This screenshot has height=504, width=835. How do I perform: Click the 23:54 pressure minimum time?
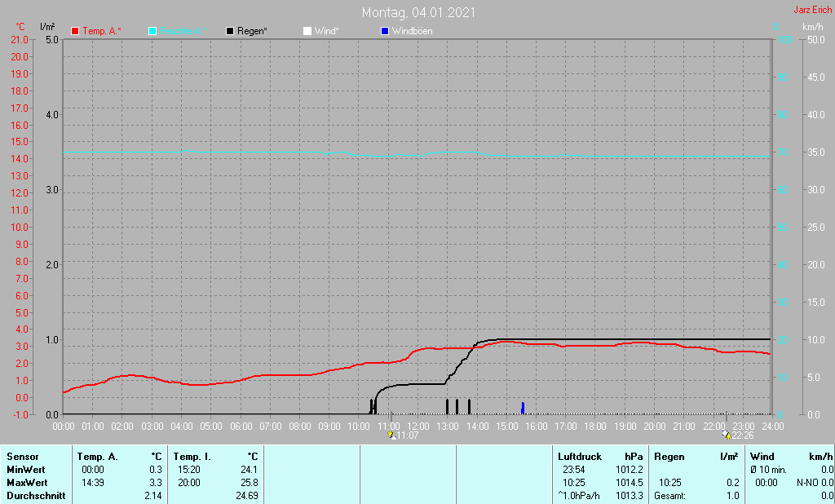point(573,470)
